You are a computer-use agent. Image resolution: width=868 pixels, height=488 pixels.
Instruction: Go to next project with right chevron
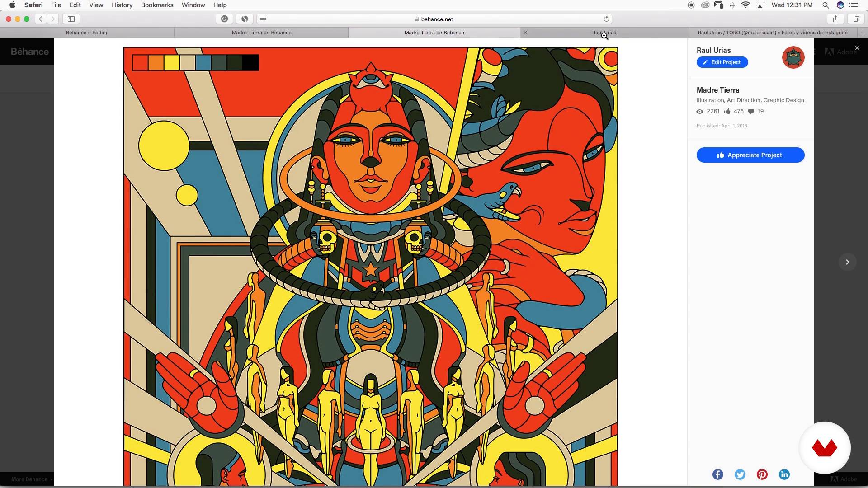(x=848, y=262)
